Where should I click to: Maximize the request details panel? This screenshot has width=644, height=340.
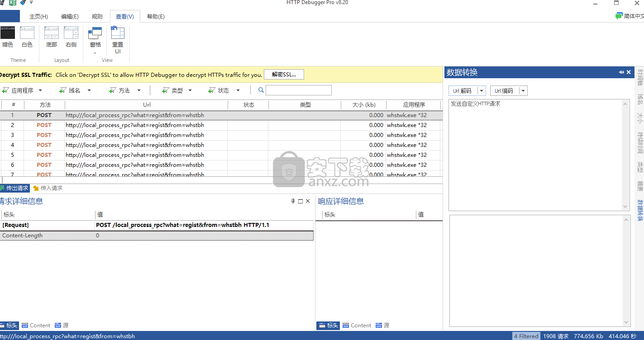301,201
